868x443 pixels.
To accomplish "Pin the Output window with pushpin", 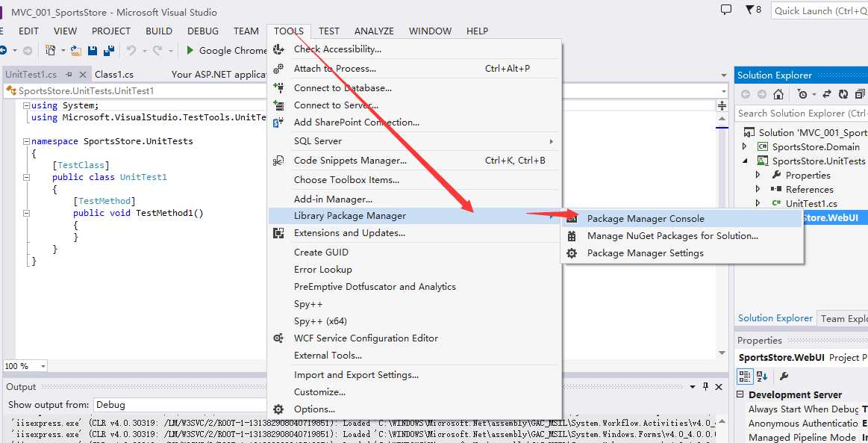I will (x=705, y=386).
